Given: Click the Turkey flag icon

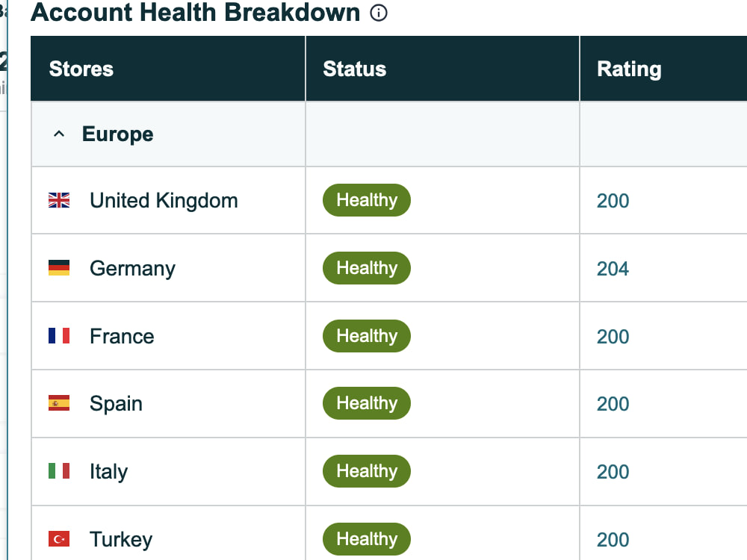Looking at the screenshot, I should (59, 539).
